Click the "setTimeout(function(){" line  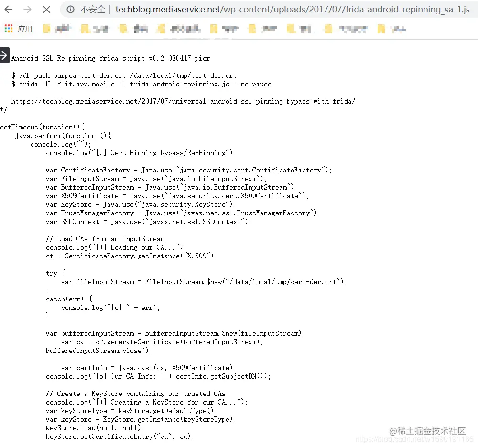click(x=43, y=127)
